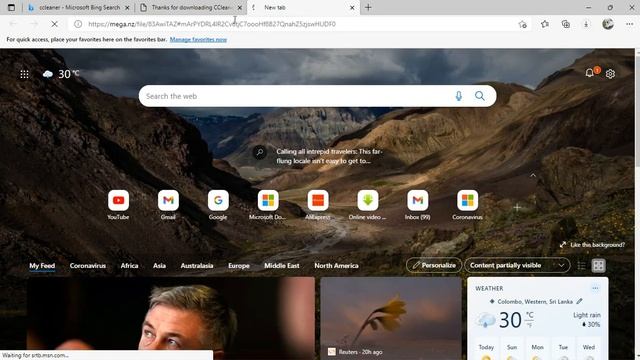Open the Gmail quick link
The height and width of the screenshot is (360, 640).
coord(168,205)
